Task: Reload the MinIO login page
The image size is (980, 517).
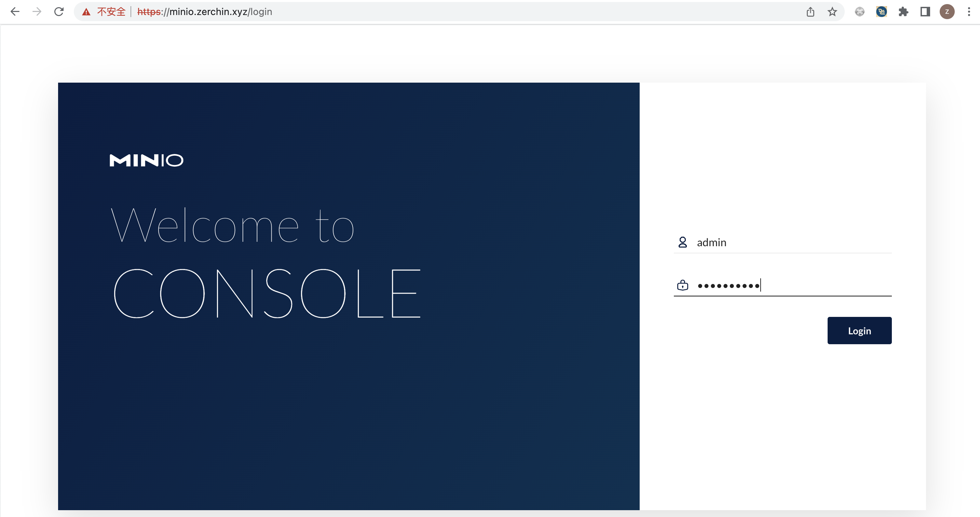Action: 59,12
